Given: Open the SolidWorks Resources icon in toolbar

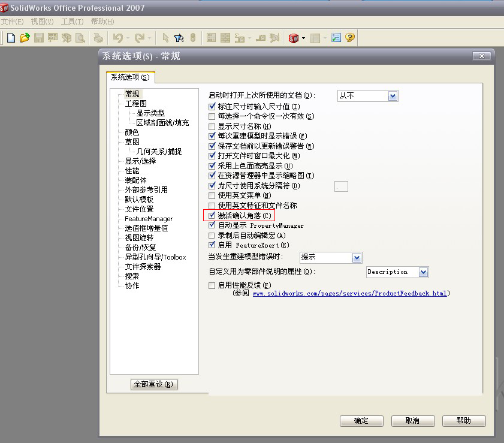Looking at the screenshot, I should pyautogui.click(x=293, y=37).
